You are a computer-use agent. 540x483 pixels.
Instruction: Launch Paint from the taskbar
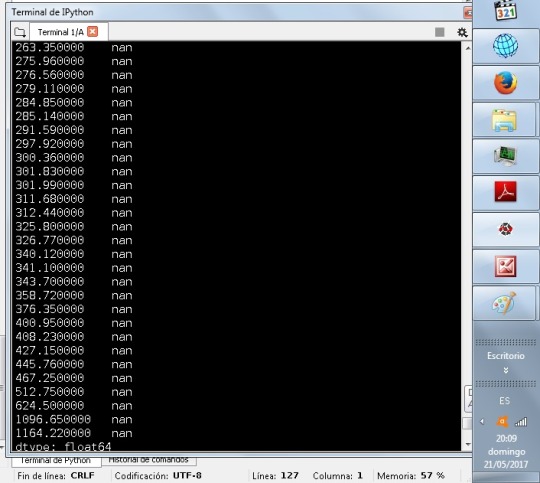pos(504,303)
